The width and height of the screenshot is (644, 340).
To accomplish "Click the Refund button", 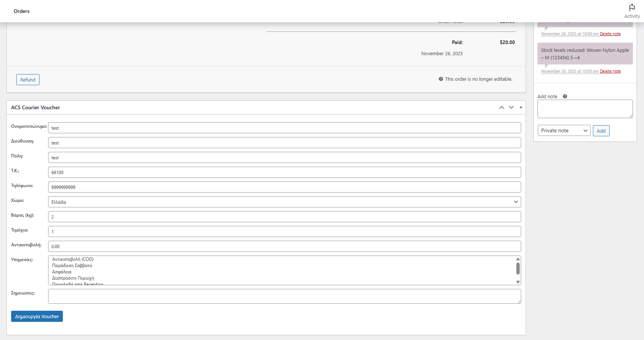I will click(x=28, y=80).
